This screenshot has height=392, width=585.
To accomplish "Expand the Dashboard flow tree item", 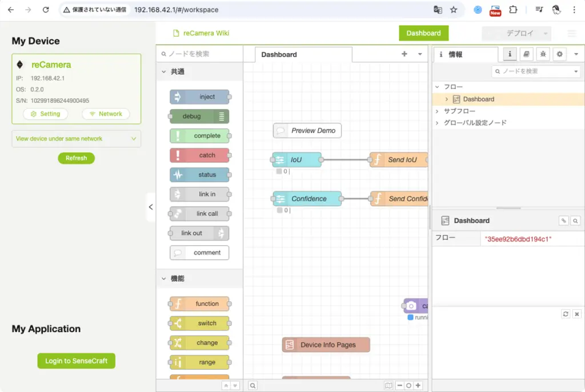I will coord(447,99).
